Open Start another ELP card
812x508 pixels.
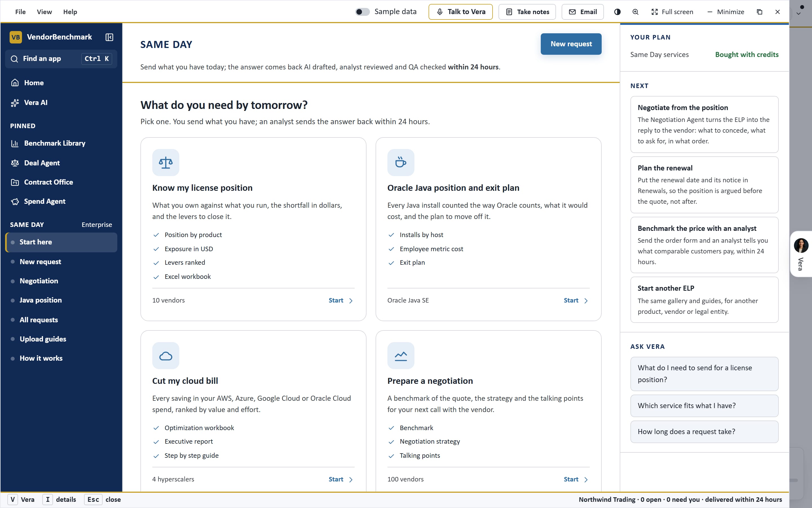tap(704, 300)
